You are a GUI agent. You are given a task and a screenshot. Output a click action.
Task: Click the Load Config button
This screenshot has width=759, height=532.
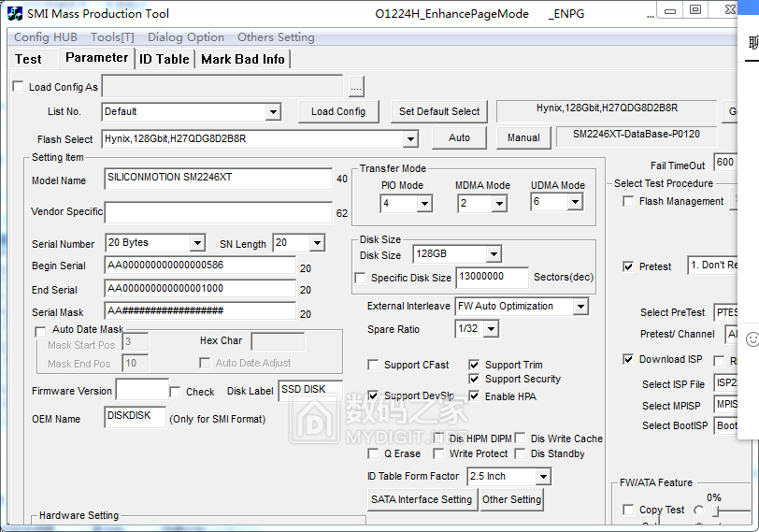click(338, 112)
